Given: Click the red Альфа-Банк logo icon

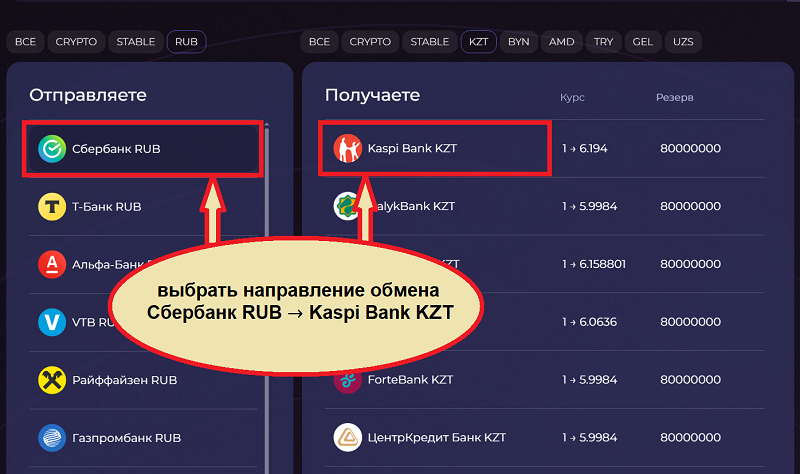Looking at the screenshot, I should pyautogui.click(x=52, y=264).
